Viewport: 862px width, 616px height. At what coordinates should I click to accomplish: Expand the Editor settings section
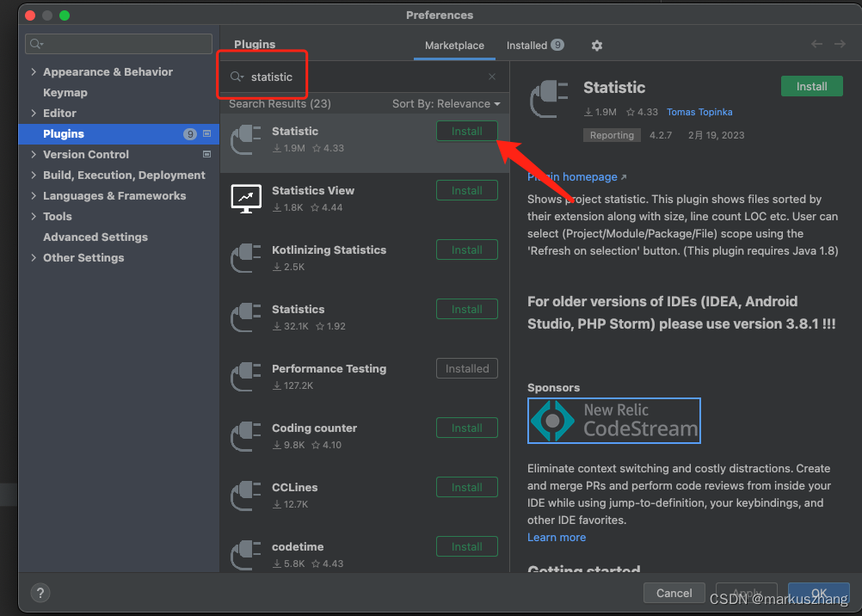point(34,114)
